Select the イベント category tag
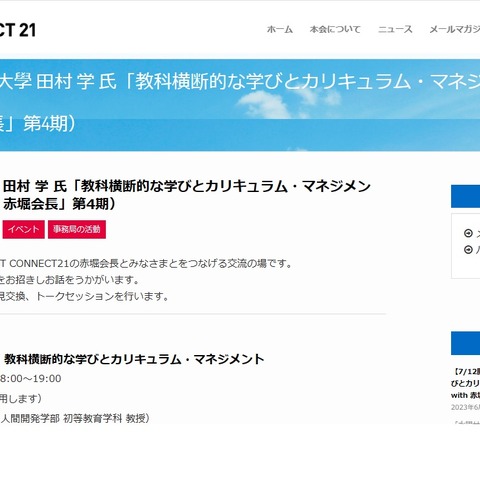This screenshot has height=480, width=480. click(23, 229)
